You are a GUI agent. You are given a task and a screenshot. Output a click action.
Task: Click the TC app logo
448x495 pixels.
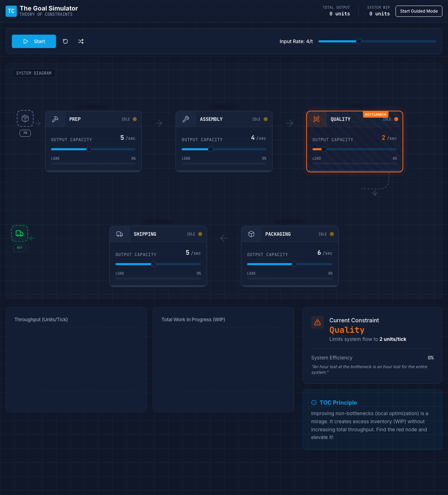tap(11, 11)
